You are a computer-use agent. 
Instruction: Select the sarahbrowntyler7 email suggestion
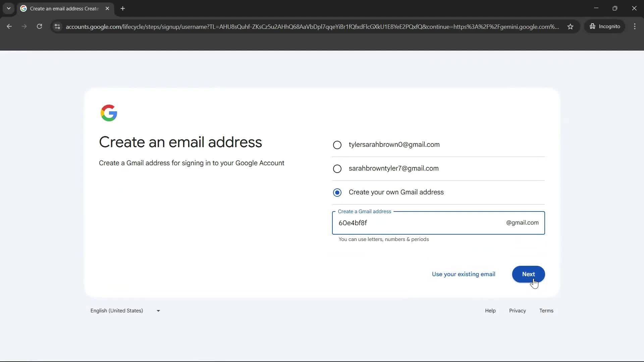pyautogui.click(x=337, y=169)
